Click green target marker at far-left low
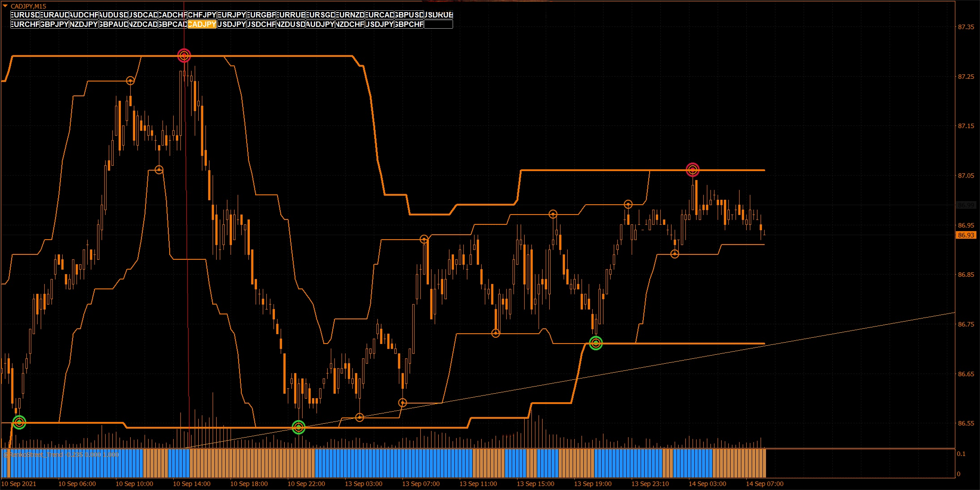980x490 pixels. [19, 422]
